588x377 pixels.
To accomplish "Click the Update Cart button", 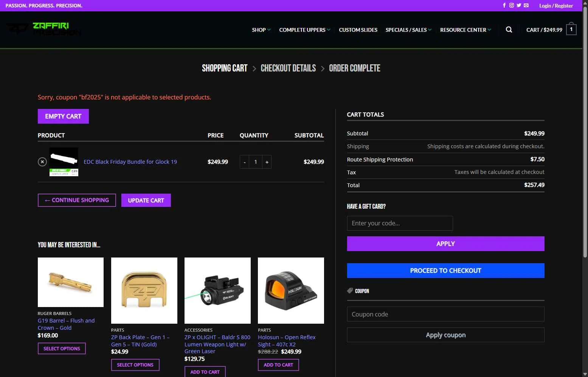I will [x=146, y=200].
